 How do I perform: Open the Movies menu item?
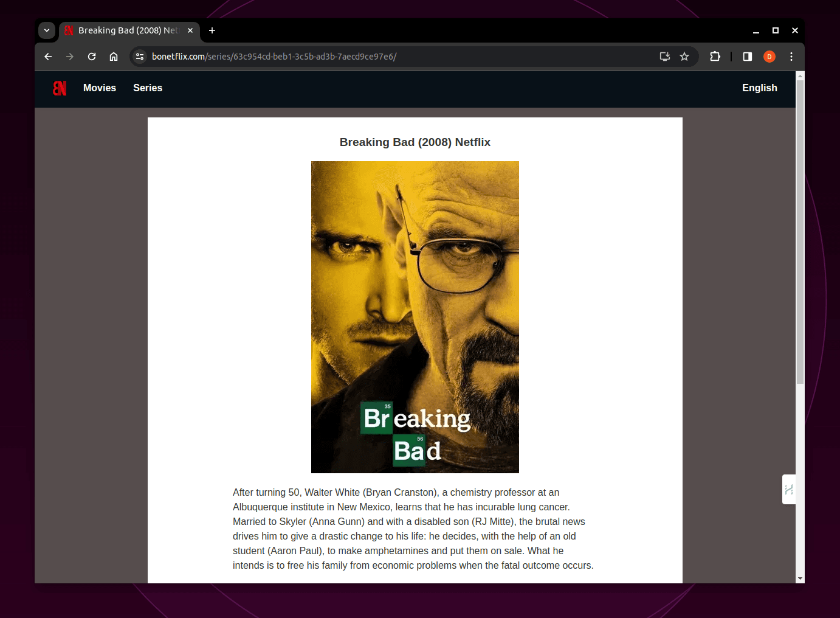coord(100,88)
